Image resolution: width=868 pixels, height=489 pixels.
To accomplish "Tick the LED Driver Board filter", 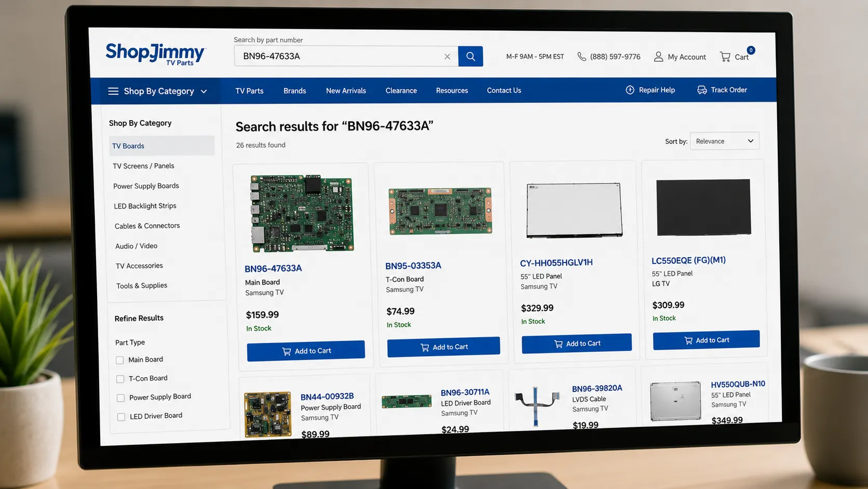I will click(x=121, y=417).
